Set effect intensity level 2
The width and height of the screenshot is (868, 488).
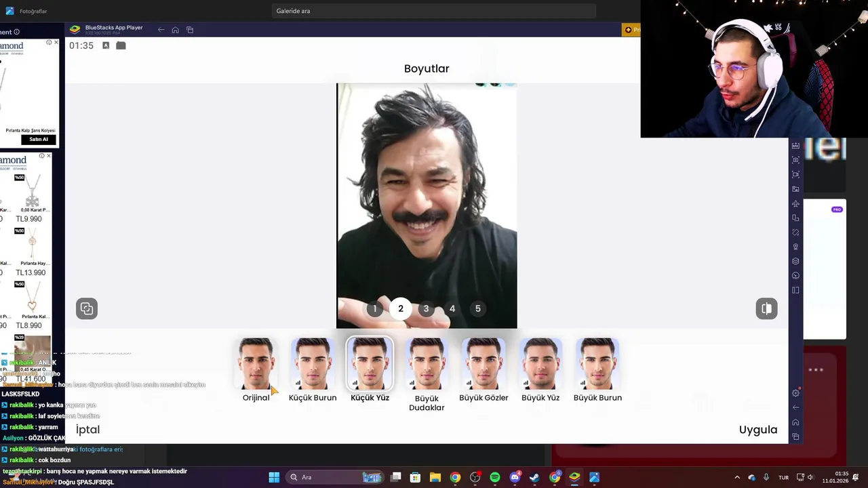(401, 309)
